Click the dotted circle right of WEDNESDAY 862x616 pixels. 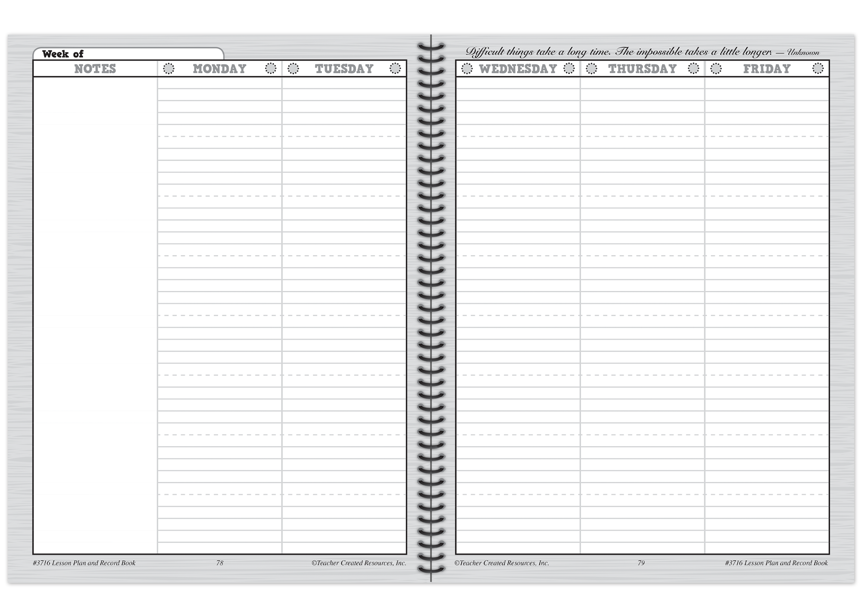pos(569,69)
